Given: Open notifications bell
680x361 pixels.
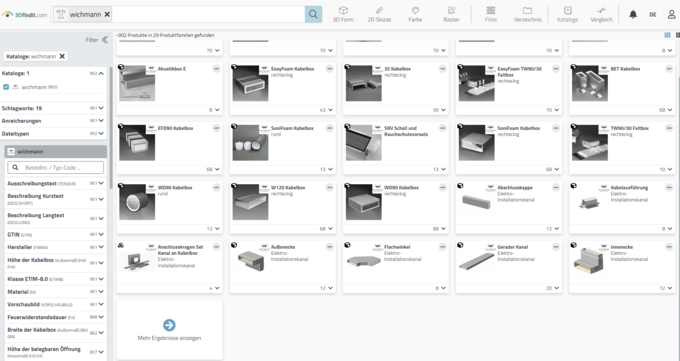Looking at the screenshot, I should (x=633, y=14).
